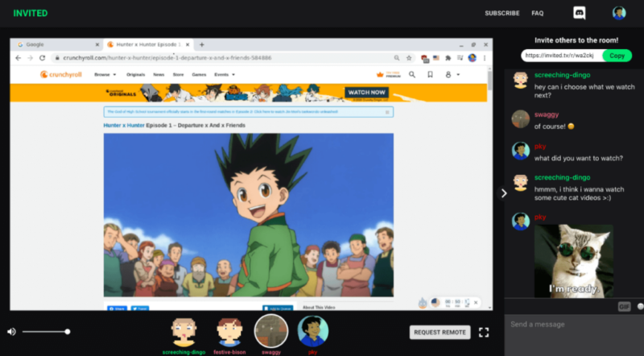Focus the Send a message input field

coord(573,325)
